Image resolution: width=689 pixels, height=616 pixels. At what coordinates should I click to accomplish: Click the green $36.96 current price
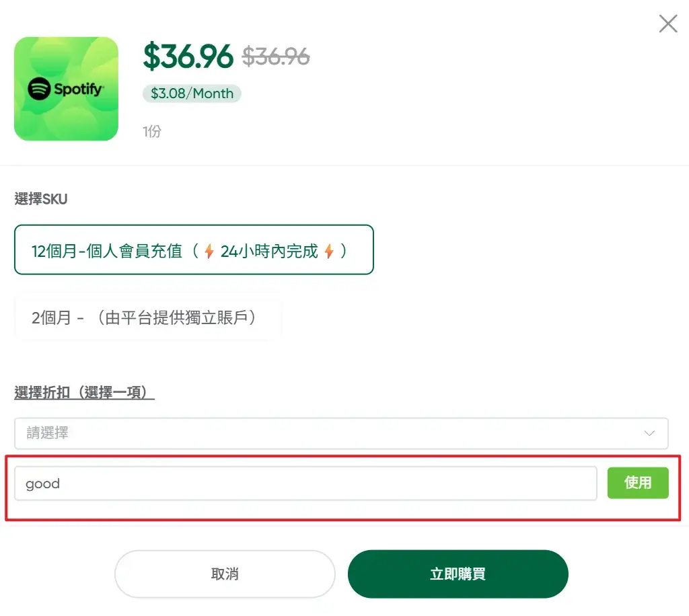[x=188, y=57]
